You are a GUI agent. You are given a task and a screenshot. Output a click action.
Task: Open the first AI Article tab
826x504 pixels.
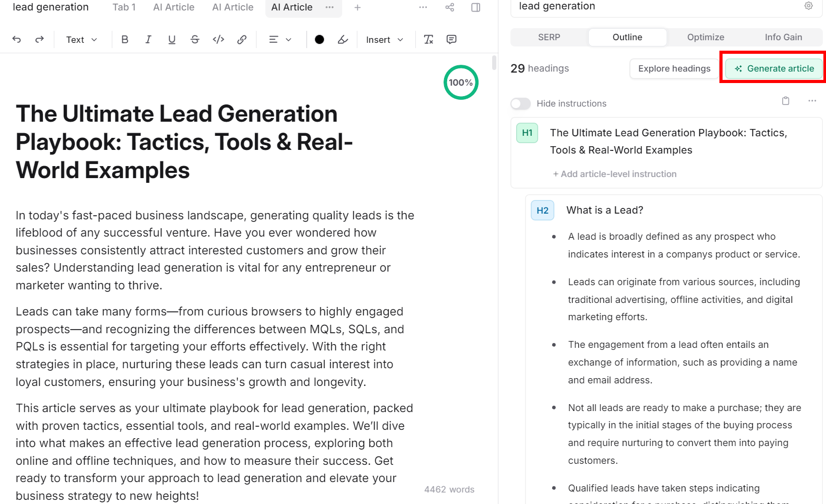[174, 7]
